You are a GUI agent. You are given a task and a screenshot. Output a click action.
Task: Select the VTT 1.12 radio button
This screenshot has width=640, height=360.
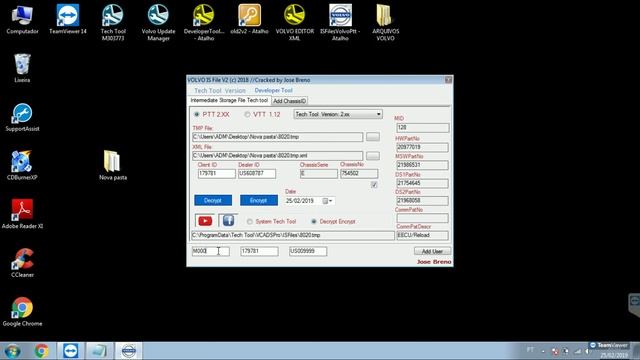pyautogui.click(x=247, y=114)
